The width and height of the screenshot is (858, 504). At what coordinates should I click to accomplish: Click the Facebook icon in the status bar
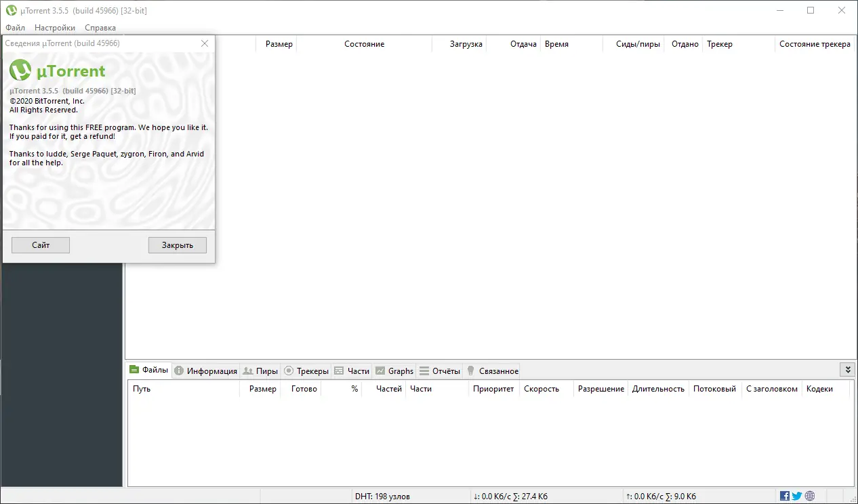click(x=784, y=495)
